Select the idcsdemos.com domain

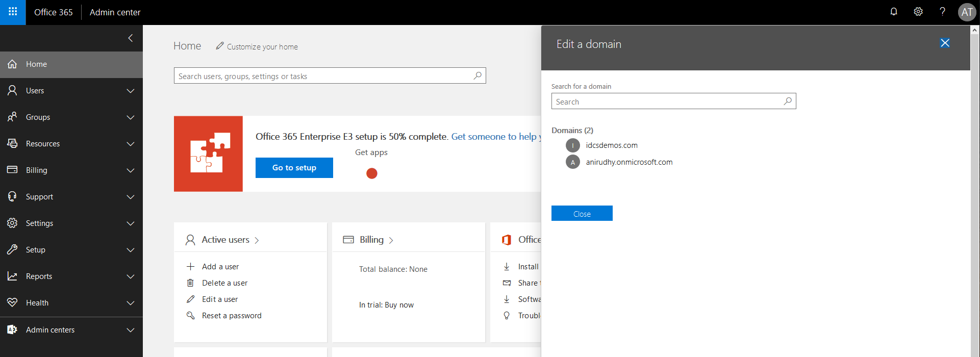click(x=611, y=145)
